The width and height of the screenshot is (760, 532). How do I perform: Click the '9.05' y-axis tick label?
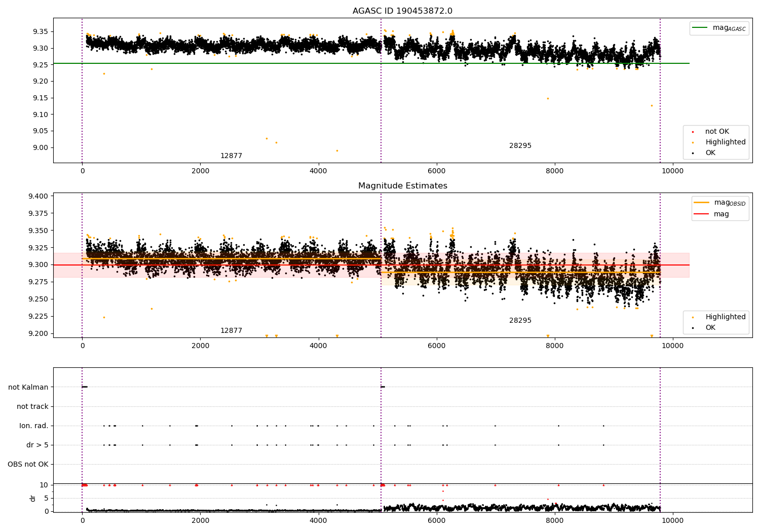pos(41,131)
